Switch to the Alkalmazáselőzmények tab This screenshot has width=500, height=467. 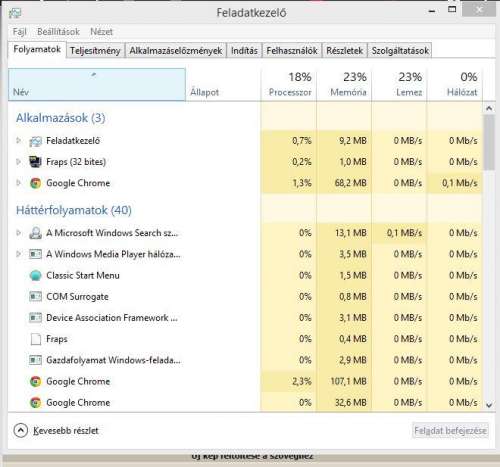176,51
